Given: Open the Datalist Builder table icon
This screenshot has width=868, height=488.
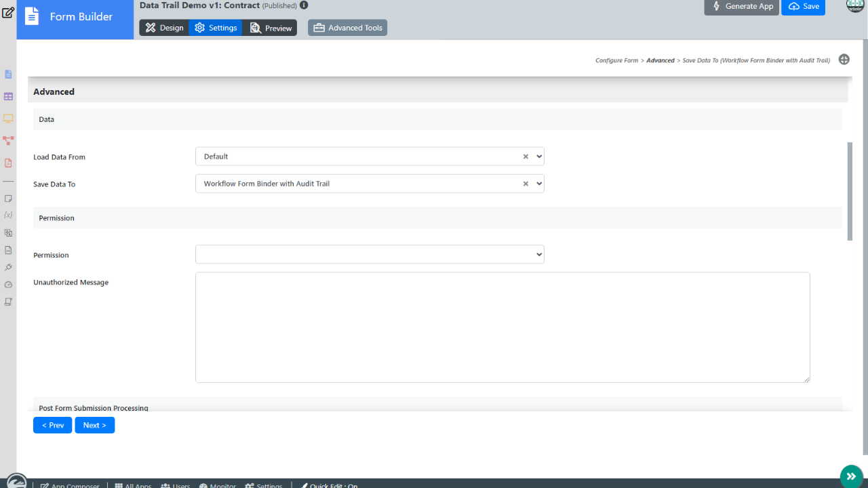Looking at the screenshot, I should point(8,97).
